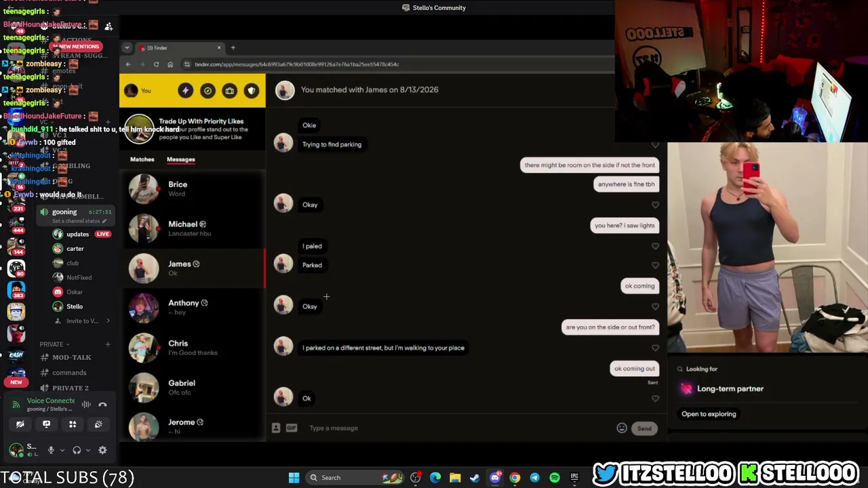Open headphone output options arrow

click(89, 450)
